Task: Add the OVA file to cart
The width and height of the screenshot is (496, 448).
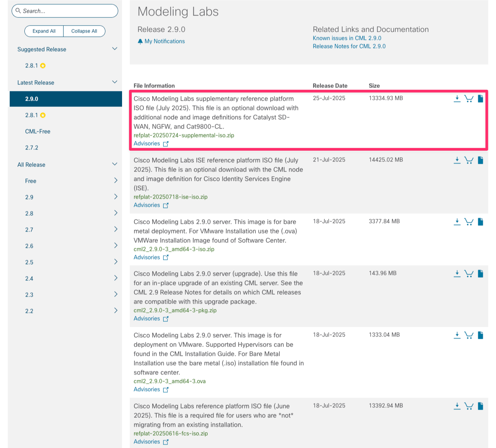Action: 469,335
